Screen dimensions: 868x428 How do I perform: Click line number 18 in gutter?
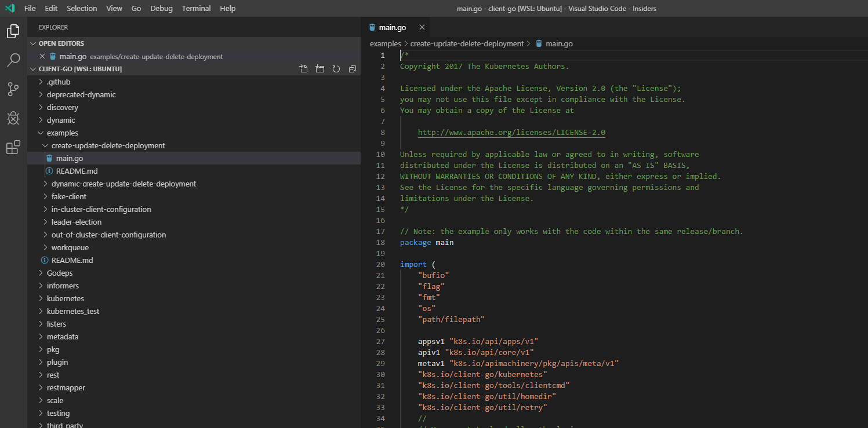tap(380, 243)
